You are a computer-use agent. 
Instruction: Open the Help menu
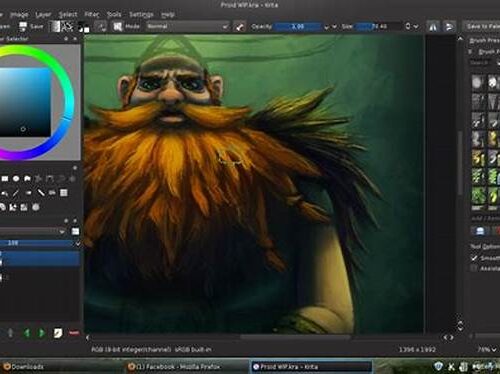(x=168, y=15)
